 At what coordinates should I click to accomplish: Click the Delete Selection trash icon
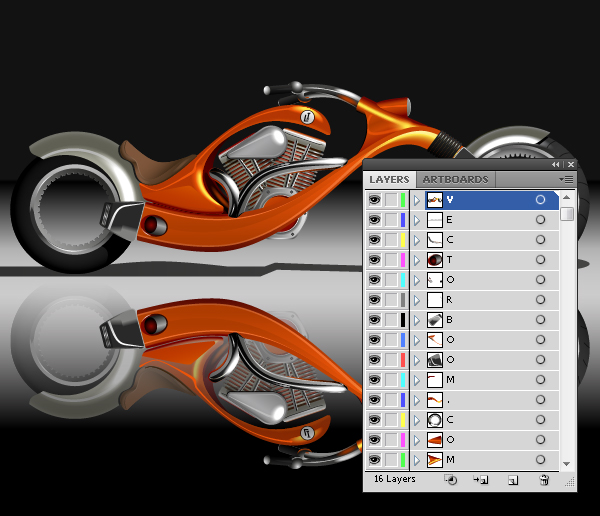tap(544, 480)
